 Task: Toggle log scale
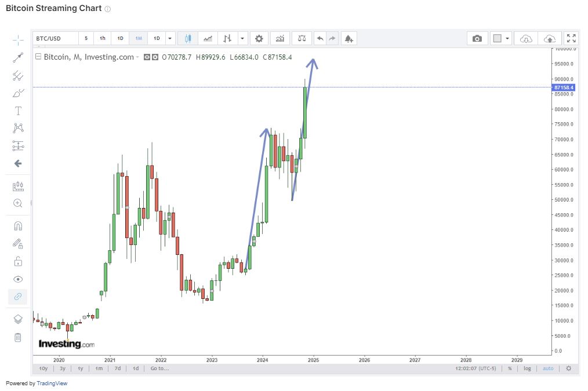click(527, 368)
